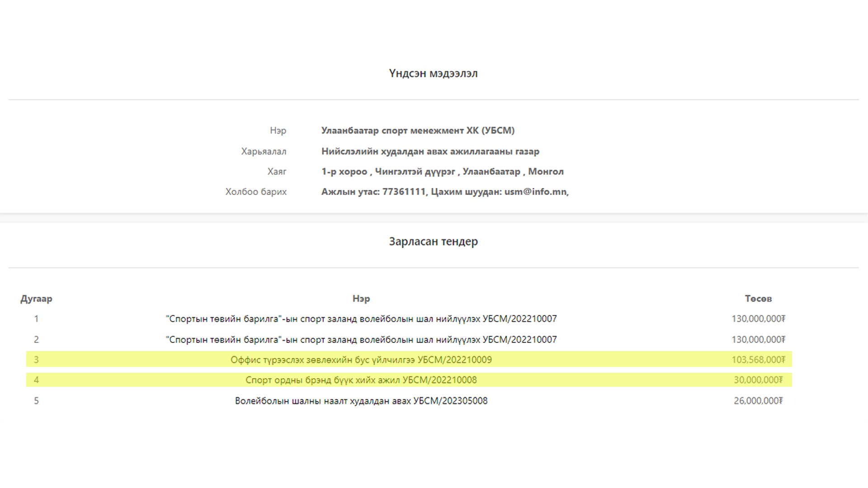The height and width of the screenshot is (488, 868).
Task: Open 'Спорт ордны брэнд бүүк хийх ажил' tender
Action: click(x=361, y=380)
